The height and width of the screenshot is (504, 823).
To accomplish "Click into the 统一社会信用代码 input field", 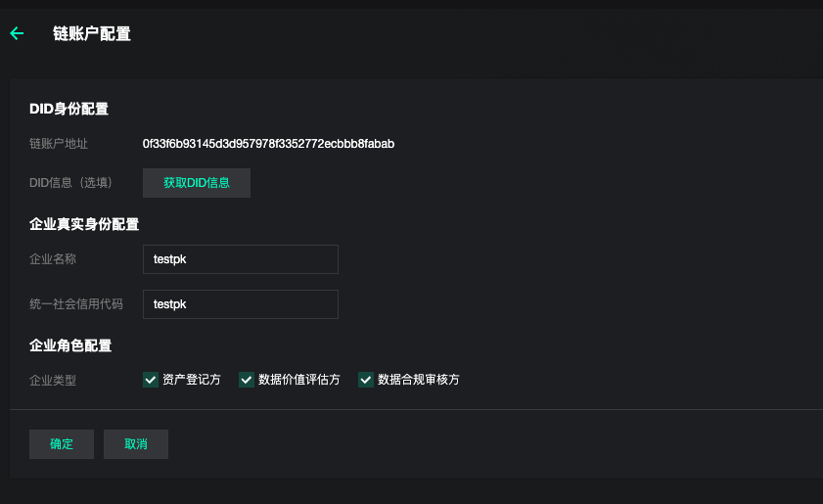I will tap(240, 304).
